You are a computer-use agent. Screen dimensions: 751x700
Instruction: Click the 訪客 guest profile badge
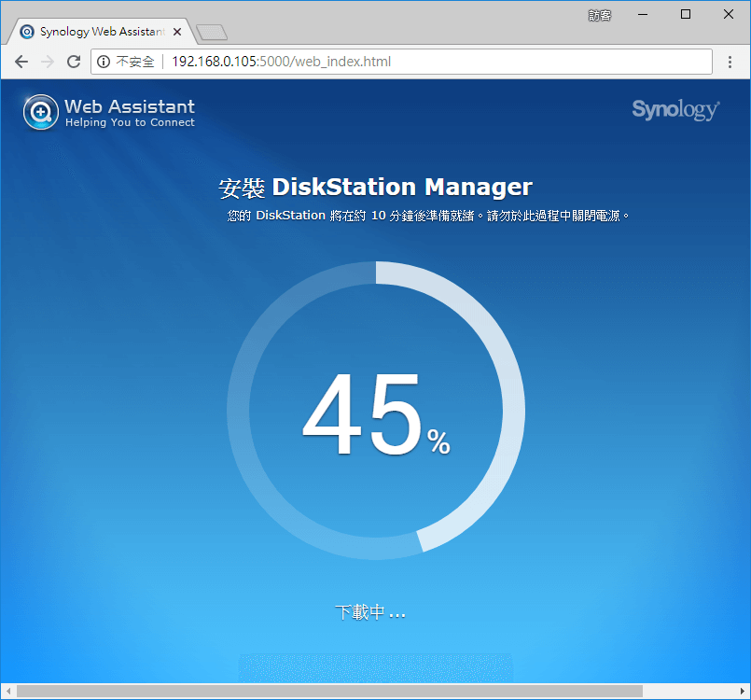[598, 14]
